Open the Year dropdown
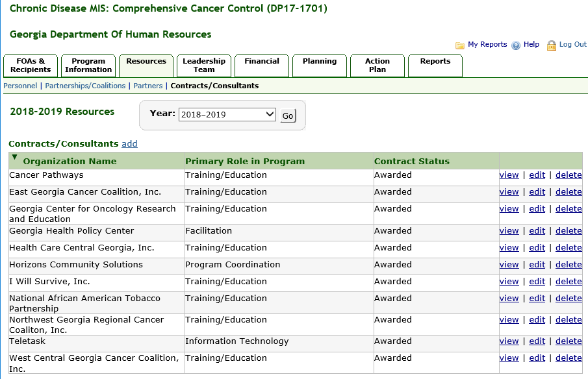The image size is (588, 379). pyautogui.click(x=227, y=115)
